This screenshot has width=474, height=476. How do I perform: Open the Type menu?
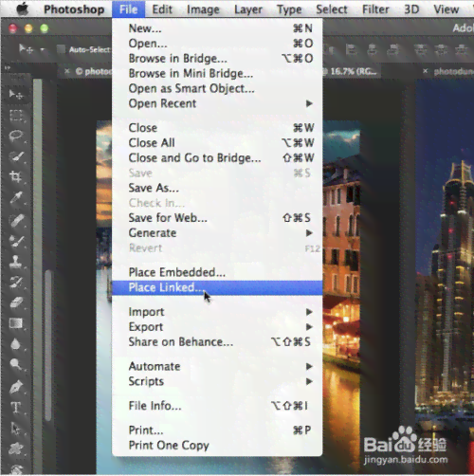pos(289,9)
